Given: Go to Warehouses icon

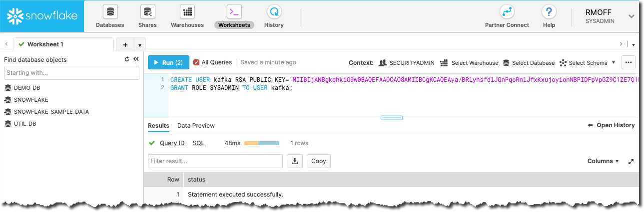Looking at the screenshot, I should click(x=187, y=12).
